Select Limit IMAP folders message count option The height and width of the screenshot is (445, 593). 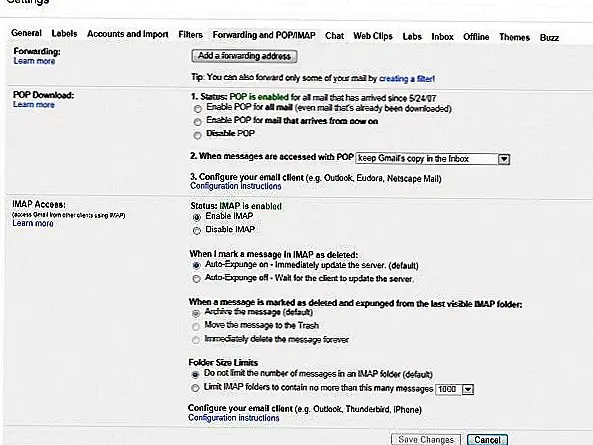[195, 388]
